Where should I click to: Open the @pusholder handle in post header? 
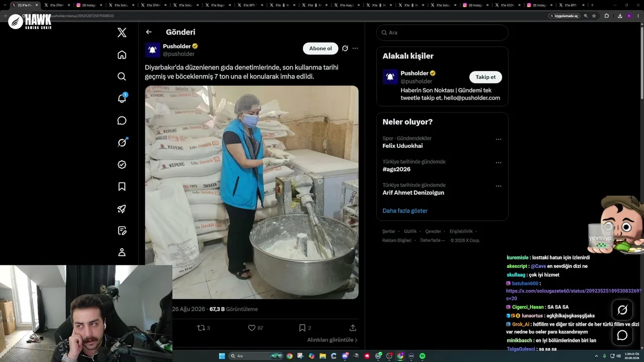pyautogui.click(x=179, y=54)
